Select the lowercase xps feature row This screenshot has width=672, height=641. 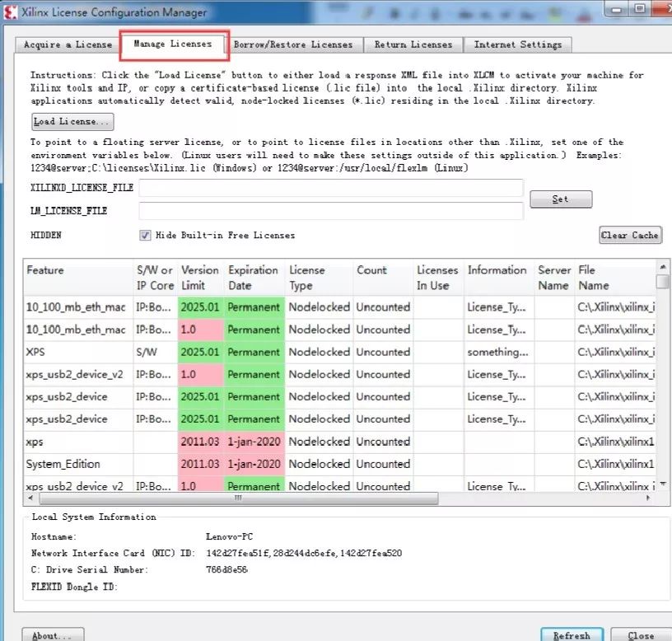coord(339,442)
